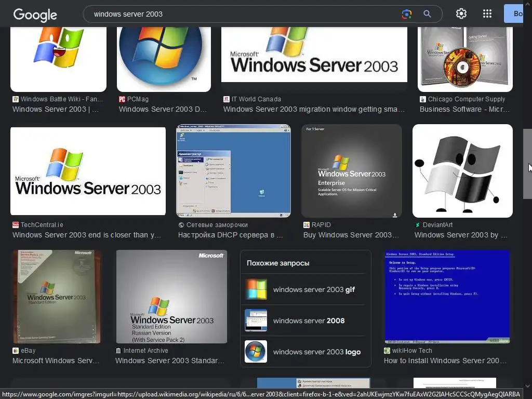532x399 pixels.
Task: Open RAPID Windows Server 2003 Enterprise image
Action: click(x=352, y=170)
